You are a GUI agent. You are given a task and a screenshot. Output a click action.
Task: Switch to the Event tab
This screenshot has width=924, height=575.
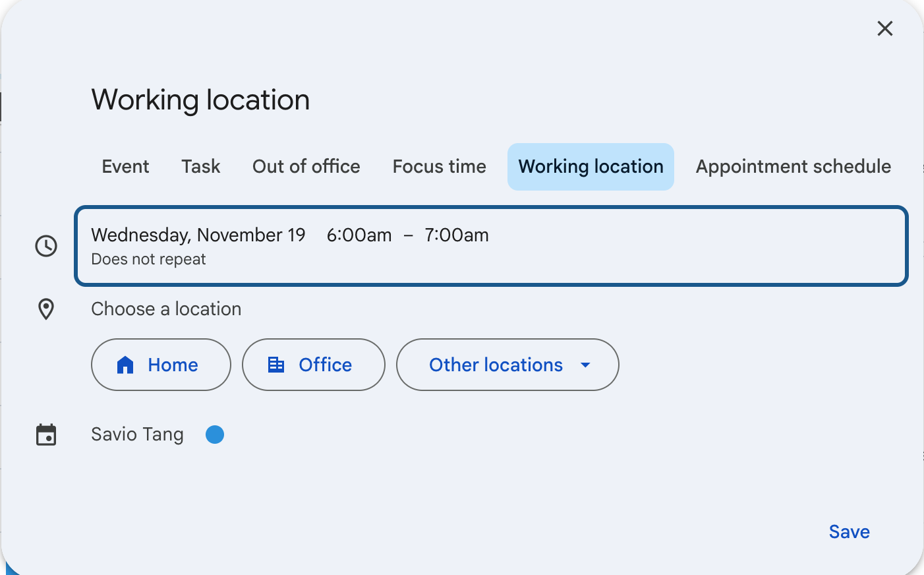click(x=125, y=167)
